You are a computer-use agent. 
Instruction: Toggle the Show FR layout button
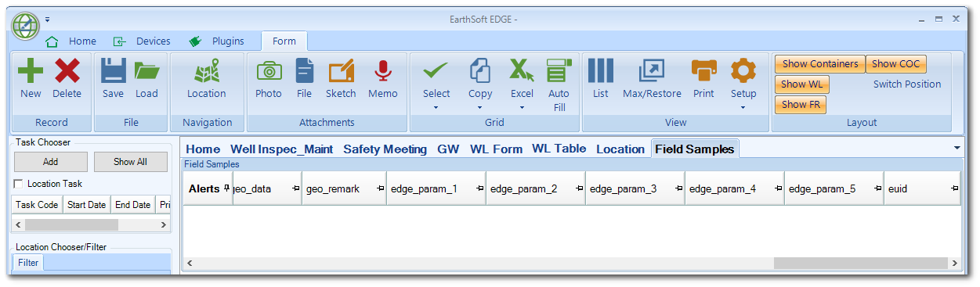click(801, 105)
